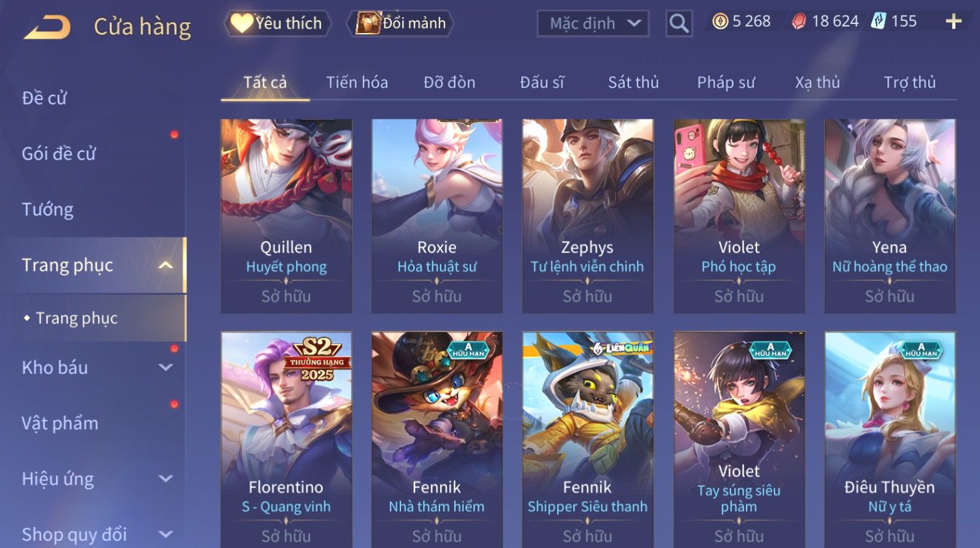980x548 pixels.
Task: Tap the gold coin balance icon
Action: (720, 21)
